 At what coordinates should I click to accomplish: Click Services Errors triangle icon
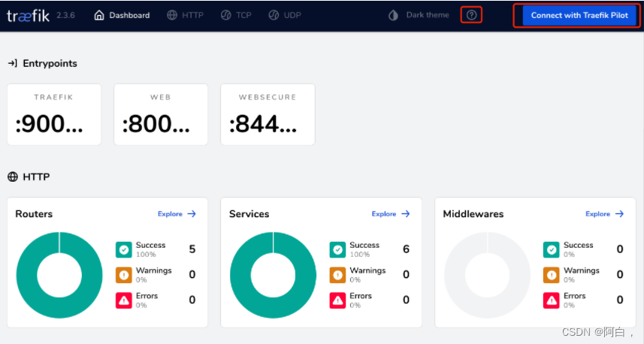coord(337,300)
